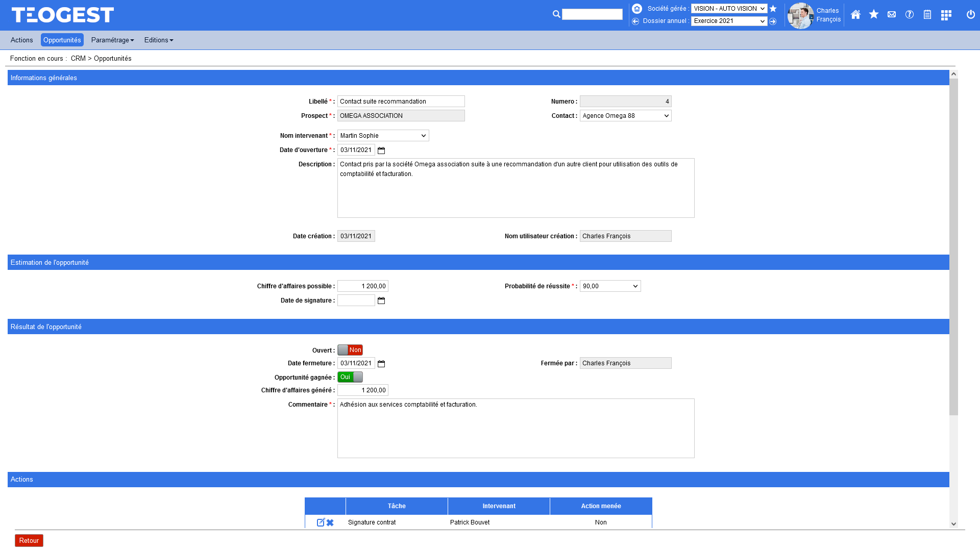Open the Date d'ouverture calendar picker

pyautogui.click(x=381, y=151)
